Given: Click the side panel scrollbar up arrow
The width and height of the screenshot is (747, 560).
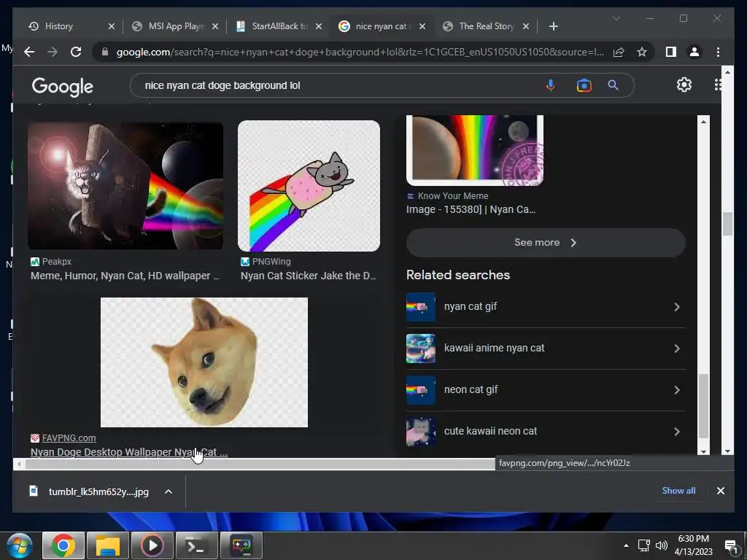Looking at the screenshot, I should [x=704, y=122].
